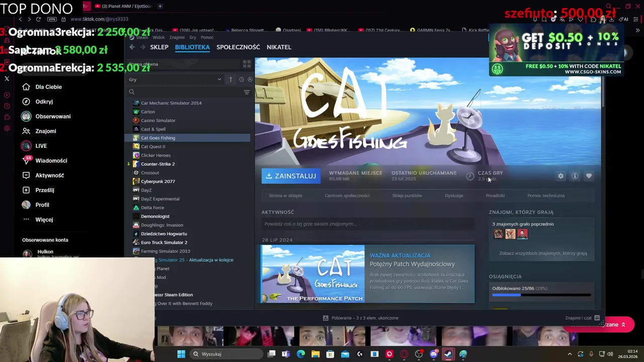Toggle the heart favorite icon
The width and height of the screenshot is (644, 362).
point(589,176)
